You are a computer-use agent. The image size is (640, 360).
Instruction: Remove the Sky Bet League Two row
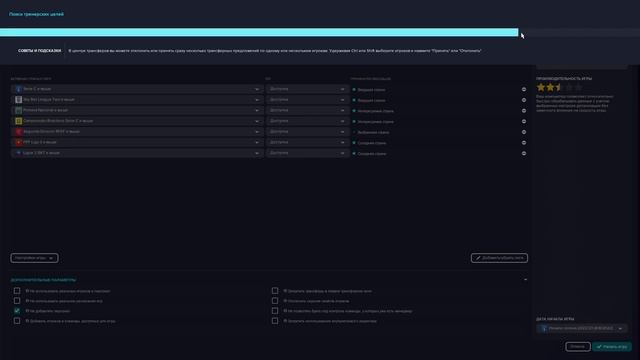click(524, 100)
